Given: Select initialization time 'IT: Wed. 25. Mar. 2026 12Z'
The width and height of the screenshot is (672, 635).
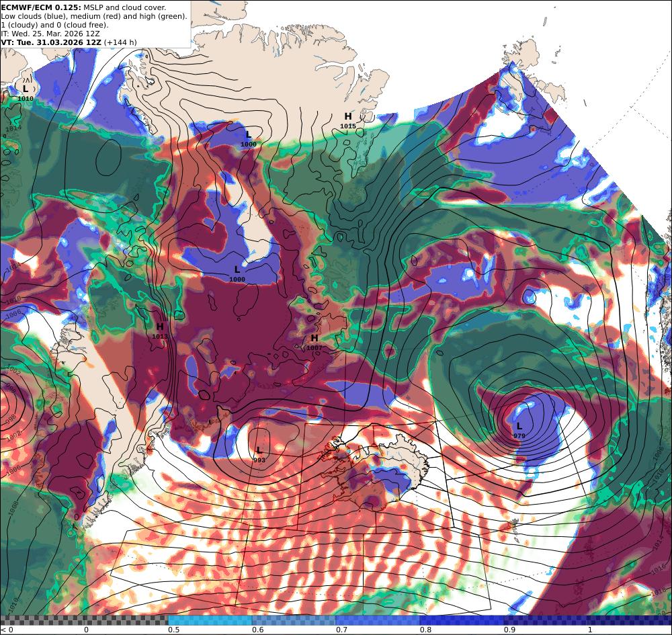Looking at the screenshot, I should pos(50,34).
